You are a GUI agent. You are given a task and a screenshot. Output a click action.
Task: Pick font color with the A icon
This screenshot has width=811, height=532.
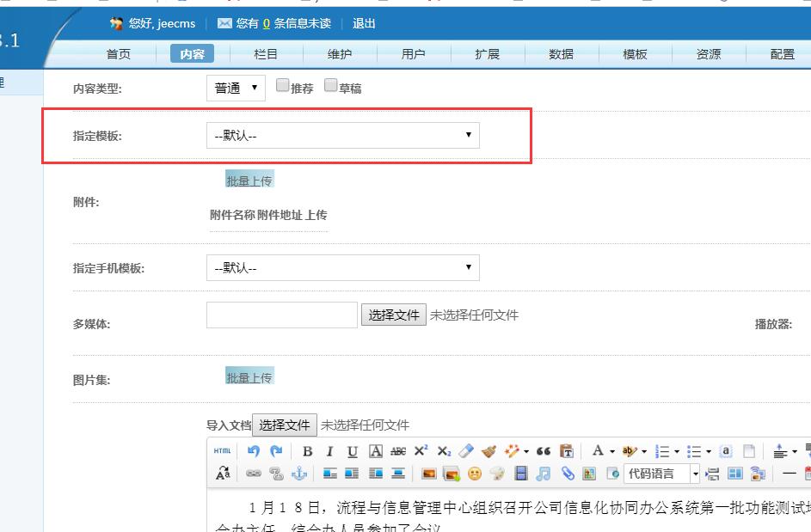coord(598,451)
